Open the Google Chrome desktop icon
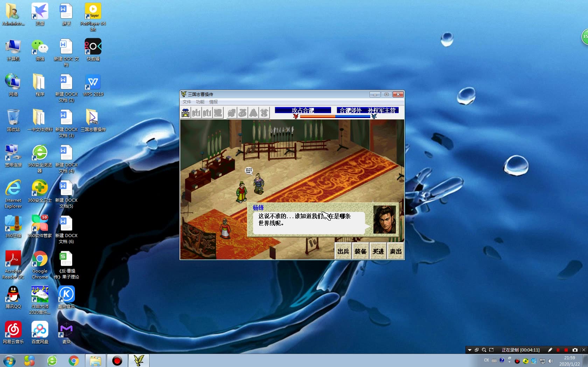Viewport: 588px width, 367px height. pos(40,265)
